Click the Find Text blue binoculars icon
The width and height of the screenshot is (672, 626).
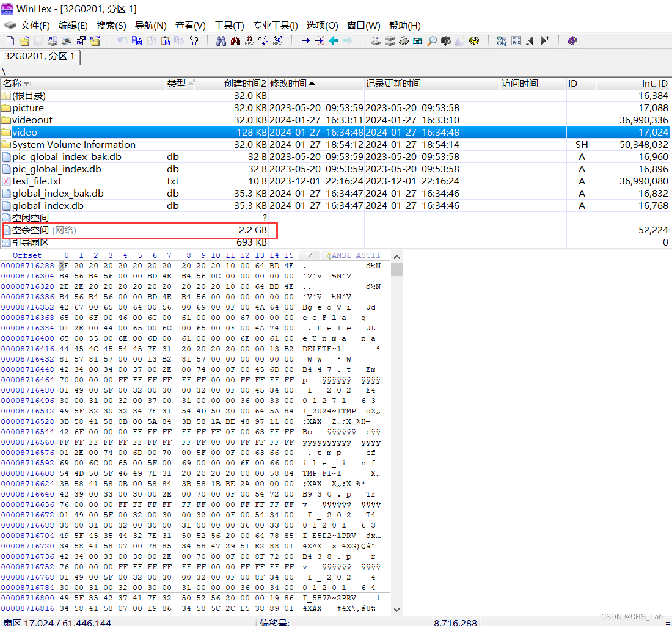pyautogui.click(x=221, y=41)
